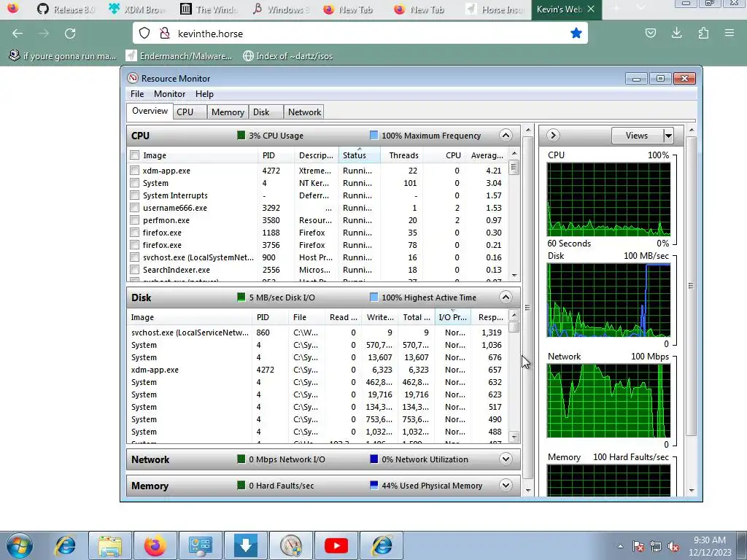Switch to the Horse Insu browser tab
Screen dimensions: 747x560
pos(495,9)
